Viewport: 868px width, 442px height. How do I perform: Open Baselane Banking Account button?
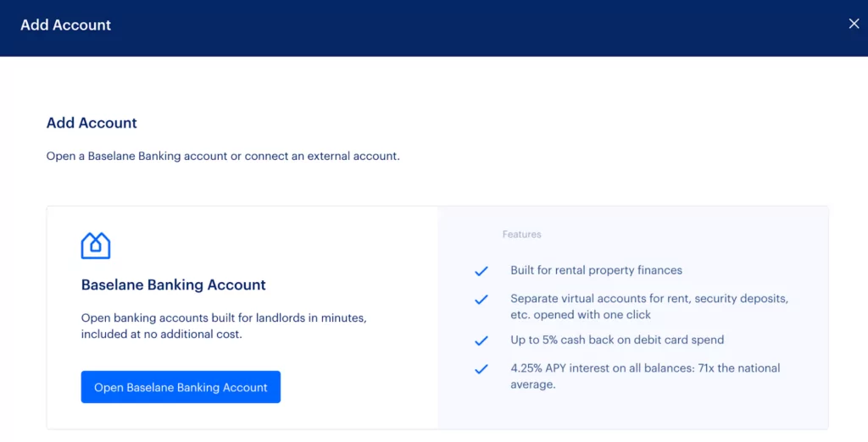(181, 387)
